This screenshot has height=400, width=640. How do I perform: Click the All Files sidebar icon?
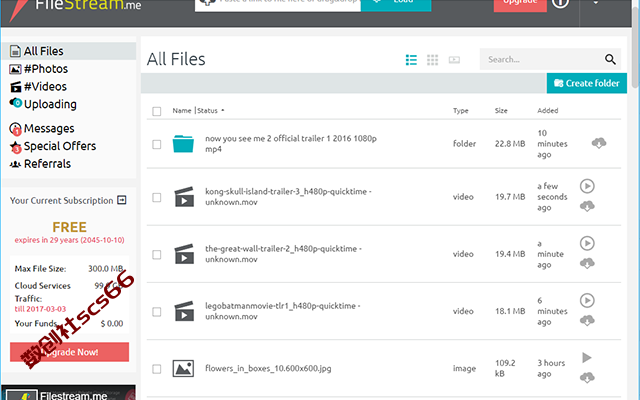coord(15,51)
